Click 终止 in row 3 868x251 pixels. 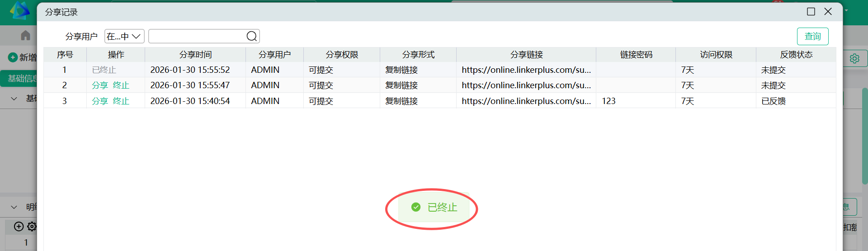click(x=121, y=101)
